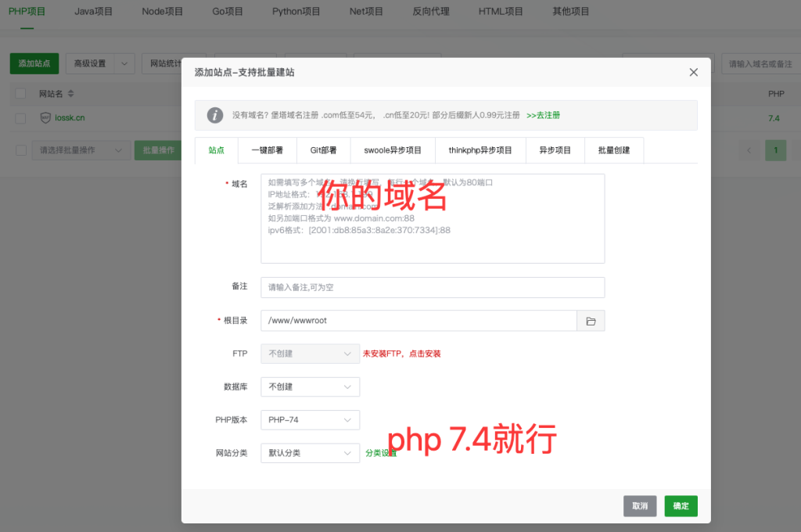Confirm the dialog with the 确定 button
Image resolution: width=801 pixels, height=532 pixels.
pos(680,505)
